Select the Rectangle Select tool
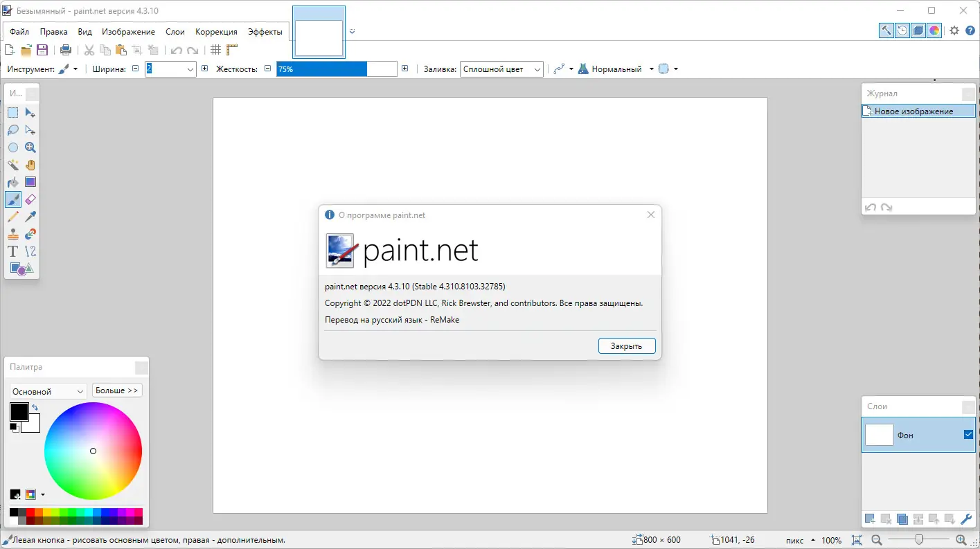 13,113
